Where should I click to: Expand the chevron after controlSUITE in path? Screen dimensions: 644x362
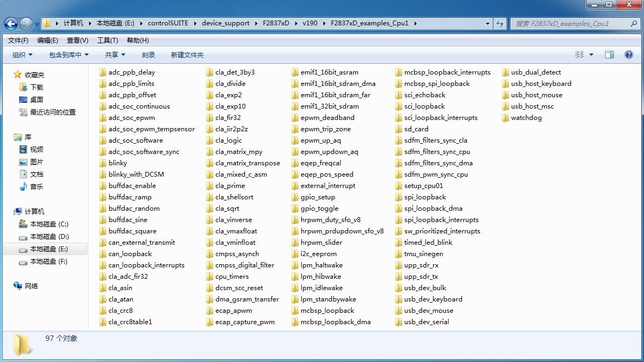pyautogui.click(x=195, y=23)
